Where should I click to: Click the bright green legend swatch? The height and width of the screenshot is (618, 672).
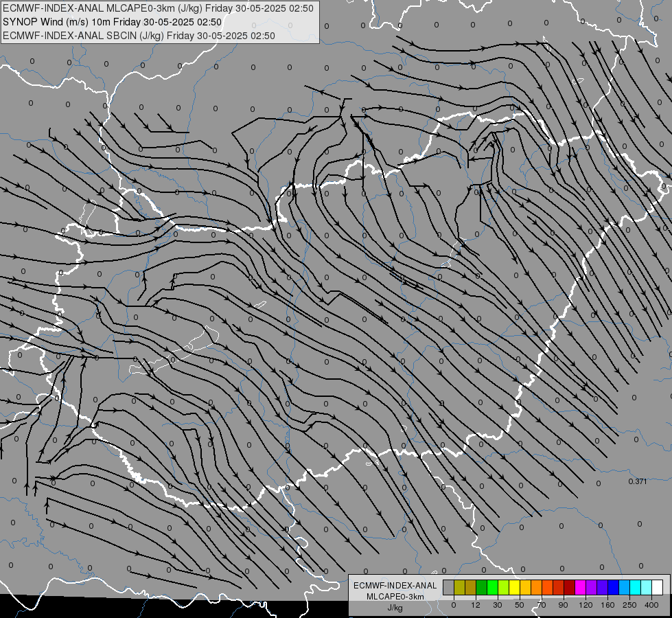(x=492, y=587)
